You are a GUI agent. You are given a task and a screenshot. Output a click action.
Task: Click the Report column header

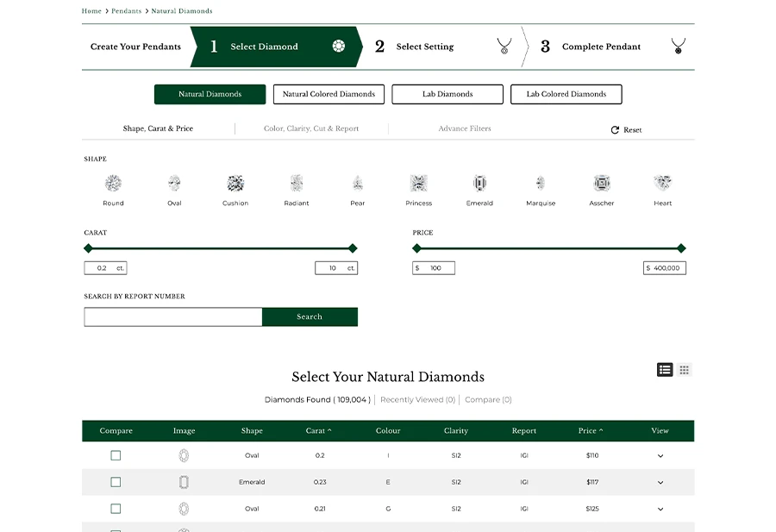524,430
